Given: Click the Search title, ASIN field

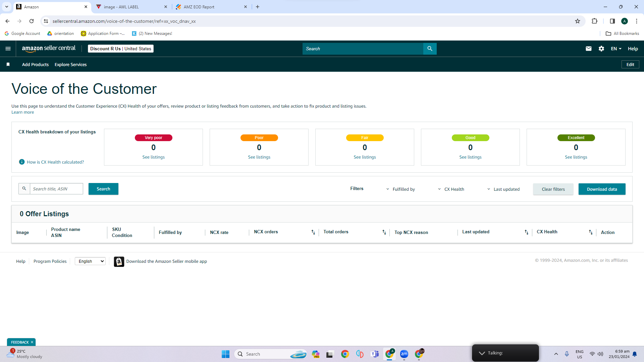Looking at the screenshot, I should click(x=56, y=189).
